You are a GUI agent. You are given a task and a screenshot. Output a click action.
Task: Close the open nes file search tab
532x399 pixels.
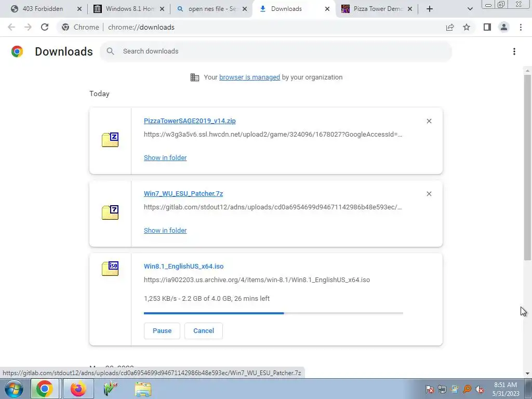click(245, 9)
